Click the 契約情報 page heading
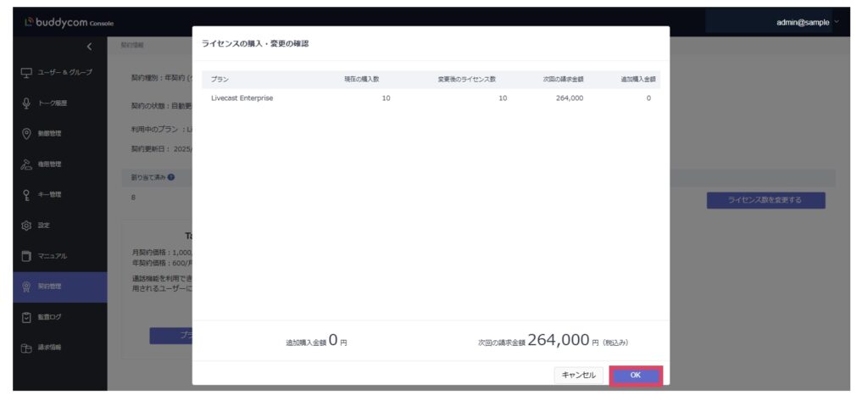This screenshot has width=868, height=401. click(132, 44)
